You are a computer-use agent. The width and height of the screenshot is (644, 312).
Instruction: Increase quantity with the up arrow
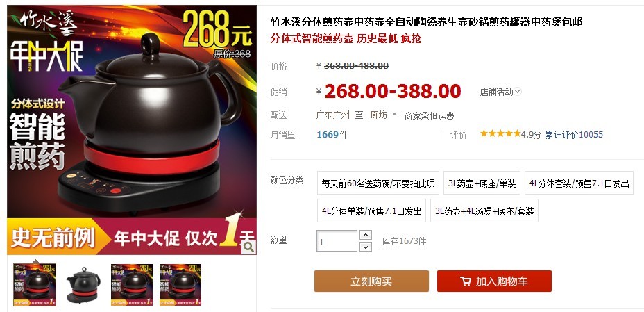(365, 235)
